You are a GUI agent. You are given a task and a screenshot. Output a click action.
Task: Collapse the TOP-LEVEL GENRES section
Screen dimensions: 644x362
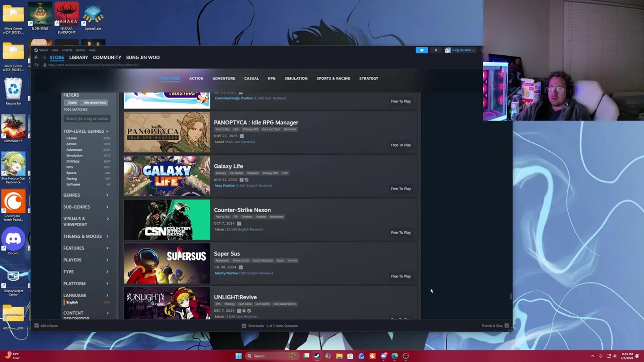(x=86, y=131)
